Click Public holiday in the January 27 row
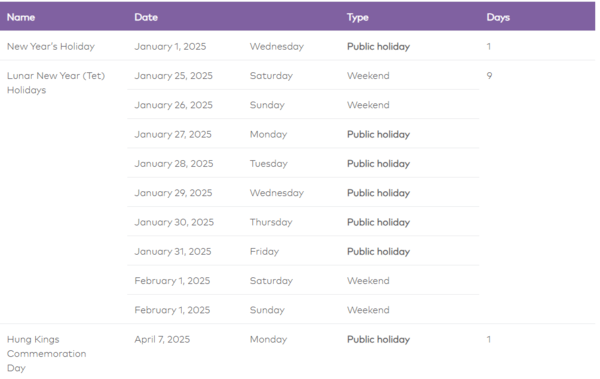This screenshot has height=379, width=600. pos(378,134)
